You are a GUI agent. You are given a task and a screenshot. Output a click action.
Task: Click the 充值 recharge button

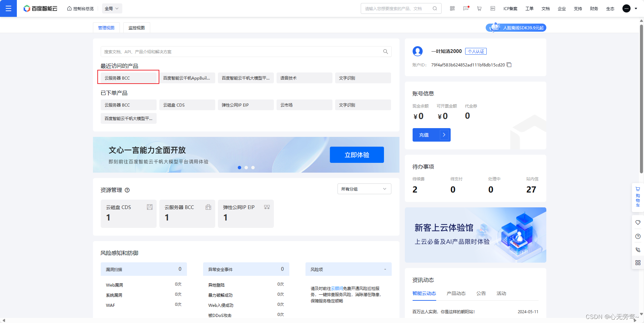click(431, 135)
